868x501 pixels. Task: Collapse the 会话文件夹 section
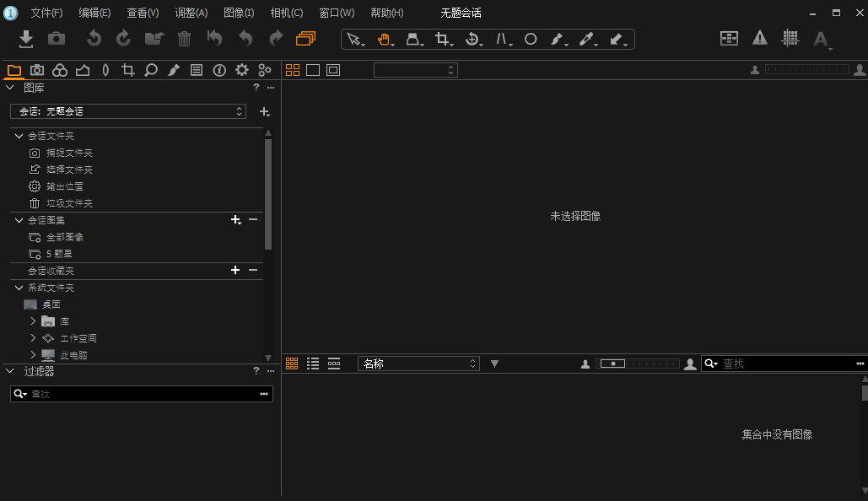tap(19, 136)
